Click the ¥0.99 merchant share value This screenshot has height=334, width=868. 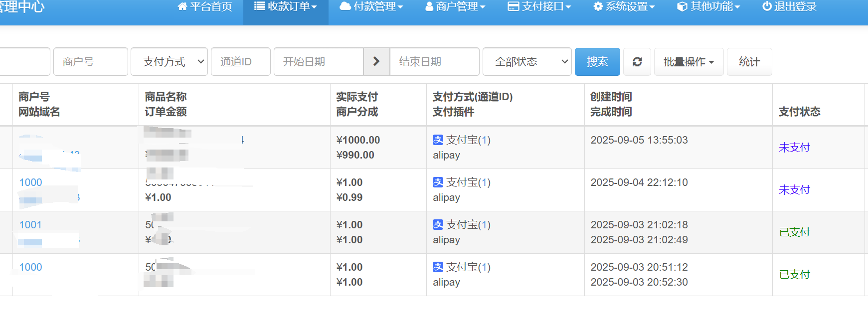(x=349, y=197)
